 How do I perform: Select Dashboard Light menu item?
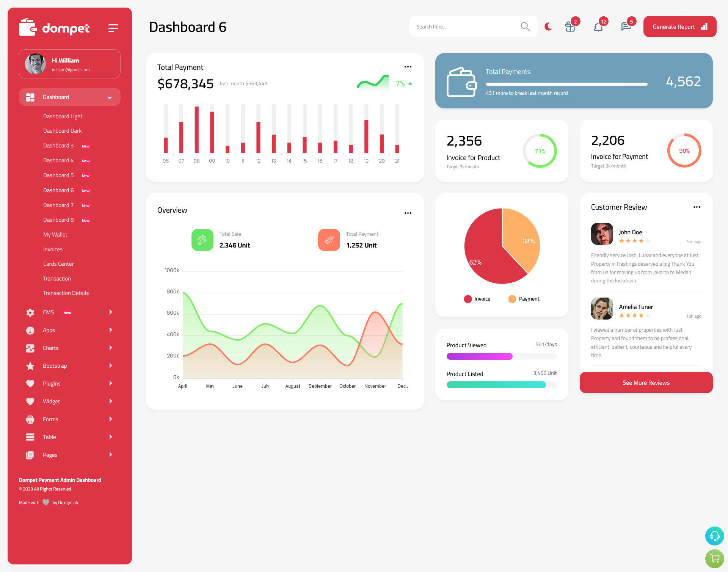tap(63, 116)
